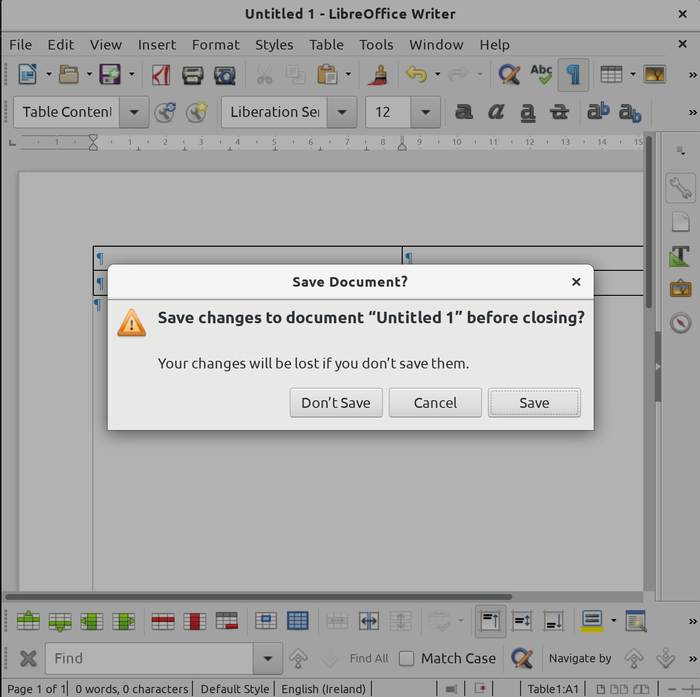
Task: Toggle Subscript formatting
Action: (x=630, y=113)
